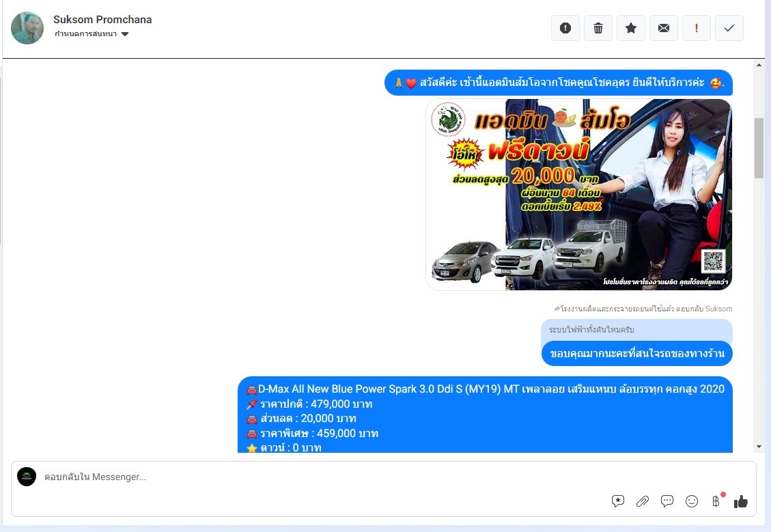
Task: Delete conversation with trash icon
Action: pos(598,28)
